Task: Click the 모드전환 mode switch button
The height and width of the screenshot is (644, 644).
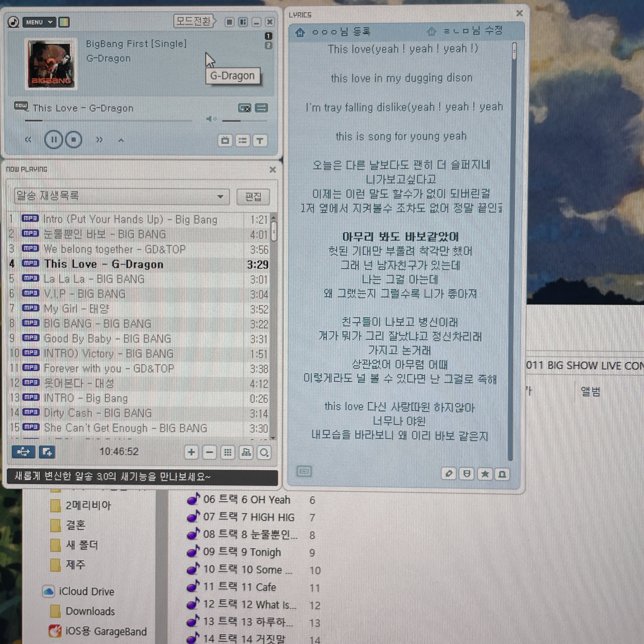Action: (x=195, y=21)
